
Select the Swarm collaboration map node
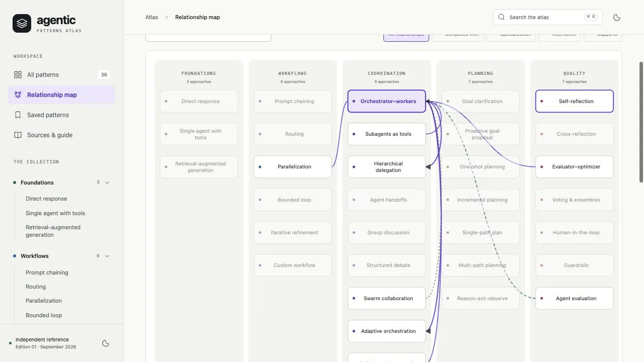click(386, 298)
